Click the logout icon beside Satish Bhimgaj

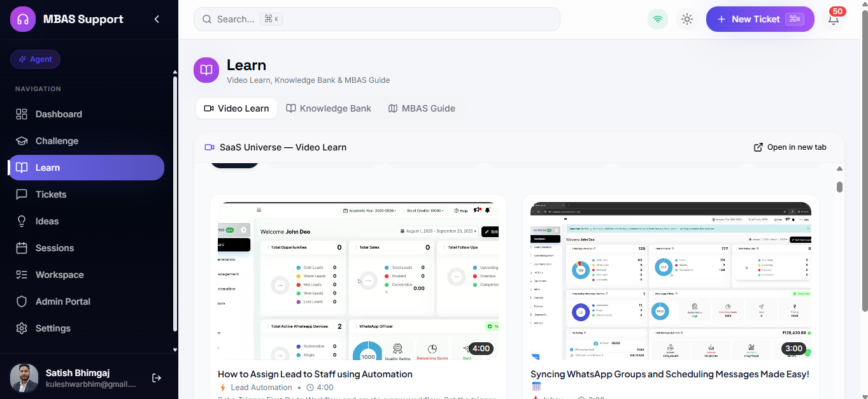(x=157, y=378)
